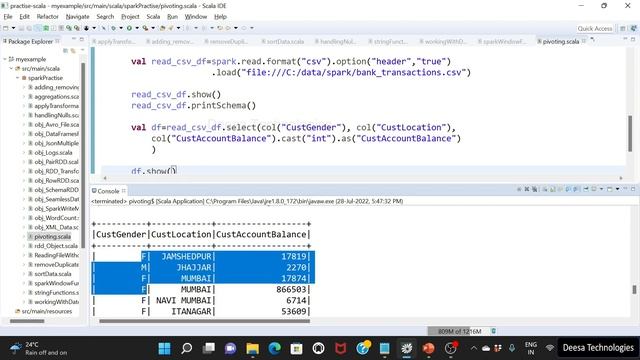Click the Open Console icon

[610, 189]
